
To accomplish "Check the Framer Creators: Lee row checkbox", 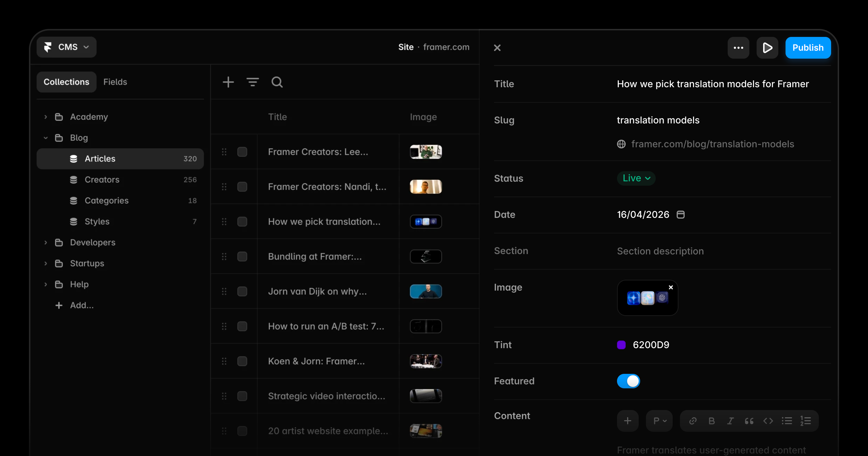I will [242, 152].
